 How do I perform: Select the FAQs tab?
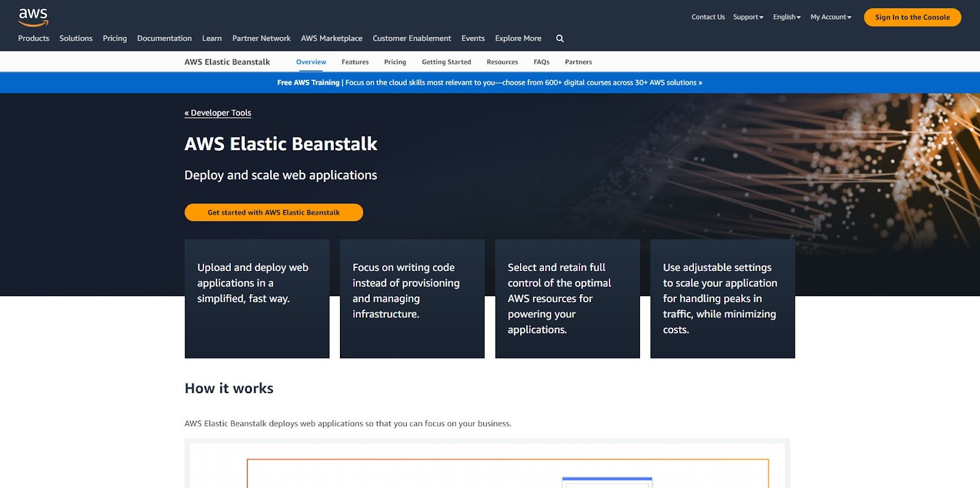(x=541, y=62)
